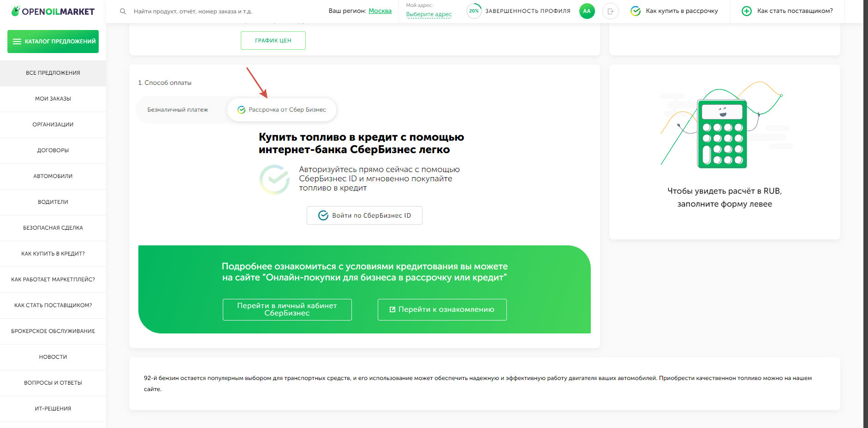Click the Sber checkmark icon in header
This screenshot has height=428, width=868.
[636, 11]
